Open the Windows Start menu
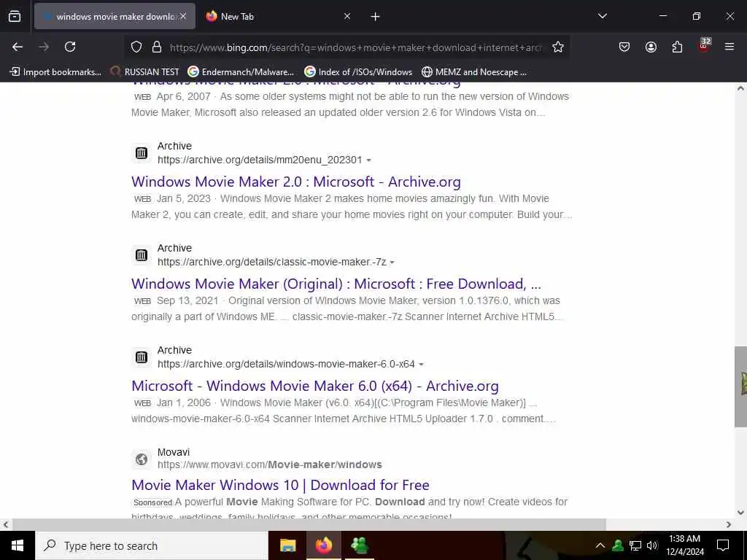 [x=18, y=545]
